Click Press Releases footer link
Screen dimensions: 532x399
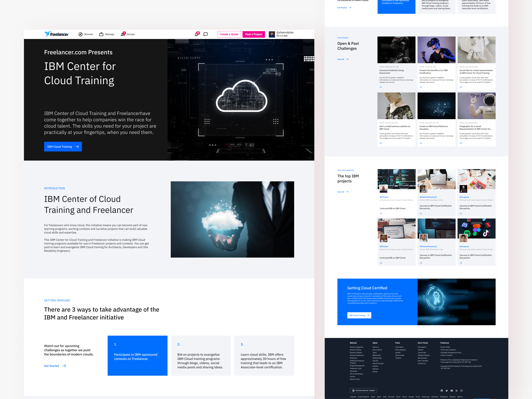[x=400, y=350]
